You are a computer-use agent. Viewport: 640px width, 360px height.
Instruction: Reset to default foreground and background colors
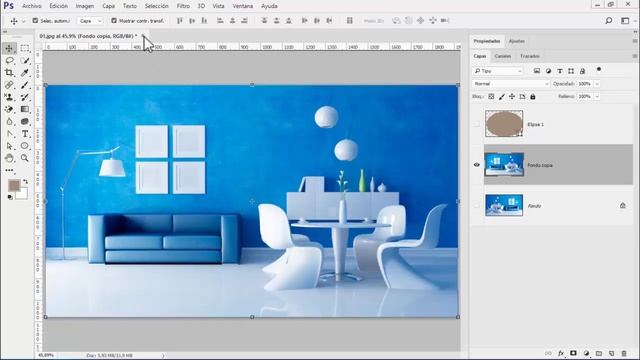tap(10, 197)
